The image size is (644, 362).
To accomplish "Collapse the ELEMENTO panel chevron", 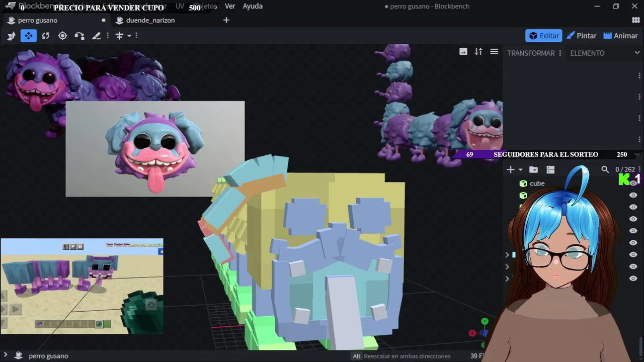I will pos(637,53).
